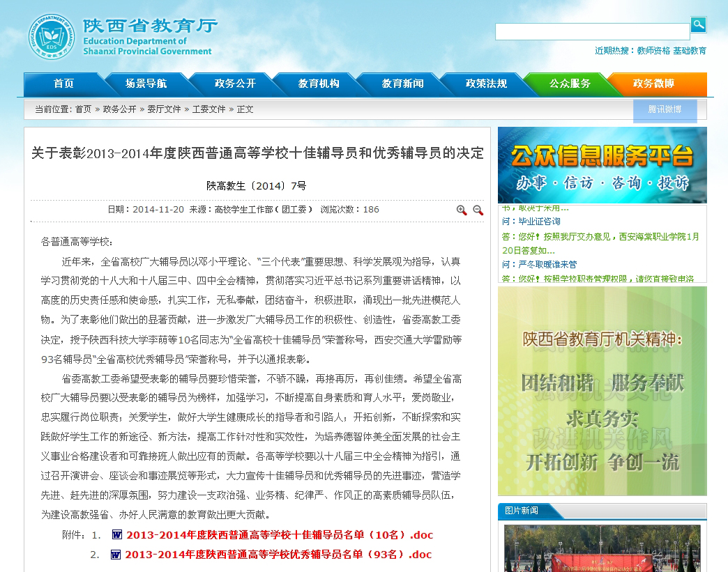Click the Word icon beside the 93名 attachment
Image resolution: width=728 pixels, height=572 pixels.
(115, 555)
